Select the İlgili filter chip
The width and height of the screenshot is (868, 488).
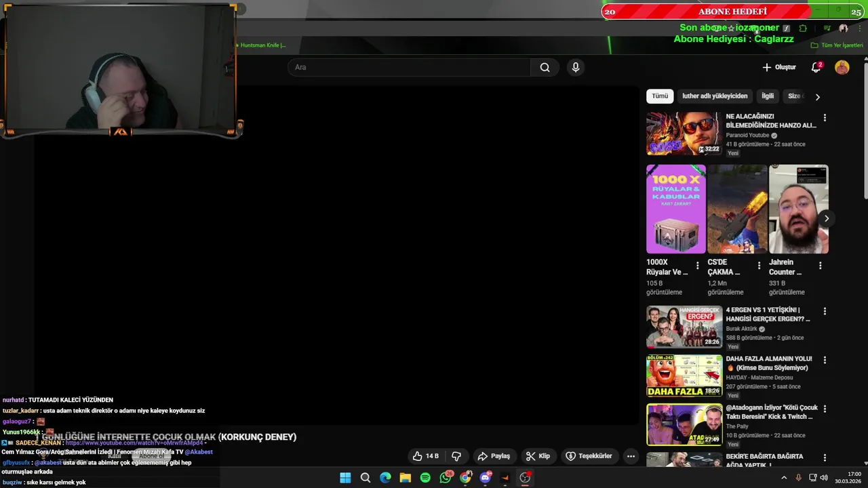[768, 96]
